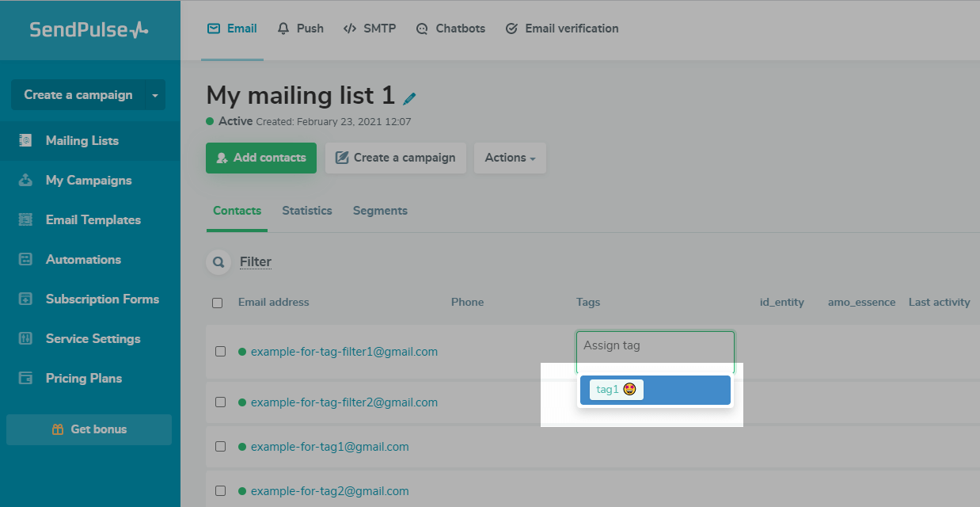The width and height of the screenshot is (980, 507).
Task: Check the example-for-tag-filter1@gmail.com row checkbox
Action: click(x=221, y=352)
